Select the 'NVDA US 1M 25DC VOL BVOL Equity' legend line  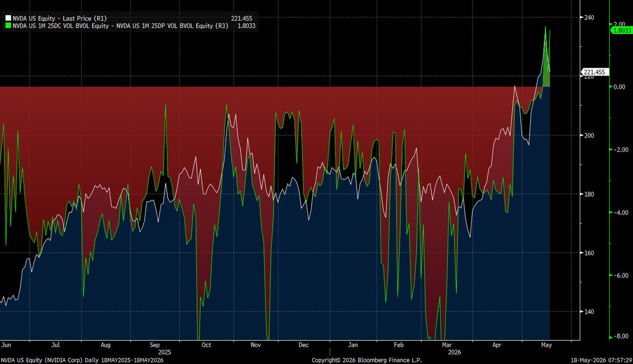(120, 25)
